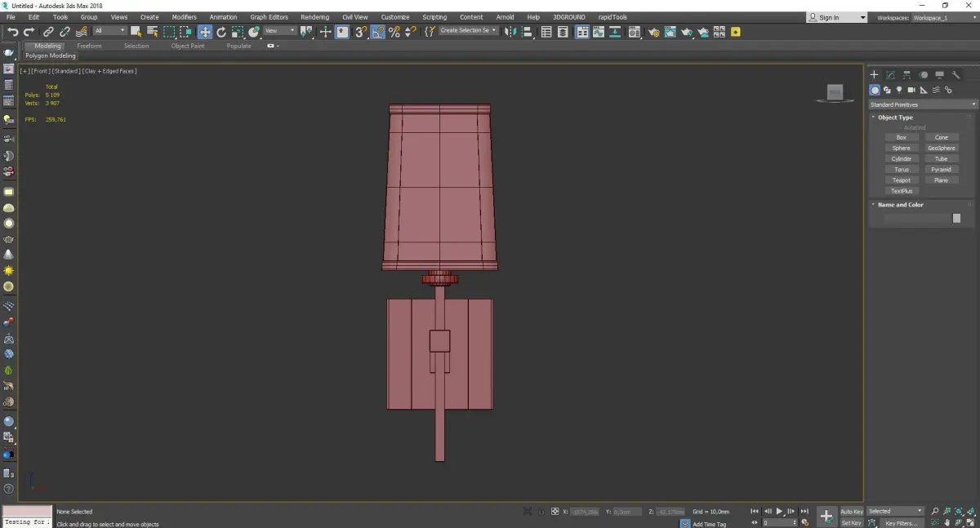The height and width of the screenshot is (528, 980).
Task: Toggle the Percent Snap button
Action: pyautogui.click(x=394, y=32)
